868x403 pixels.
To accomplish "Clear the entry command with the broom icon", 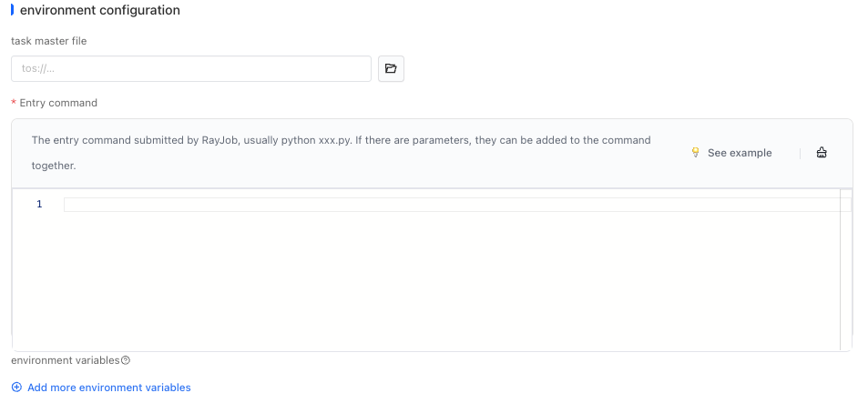I will [822, 153].
